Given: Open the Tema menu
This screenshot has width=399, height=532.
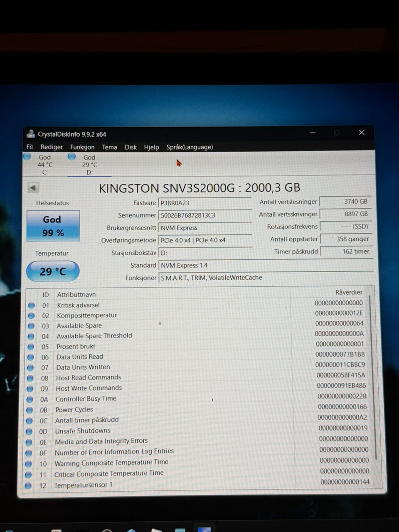Looking at the screenshot, I should coord(109,147).
